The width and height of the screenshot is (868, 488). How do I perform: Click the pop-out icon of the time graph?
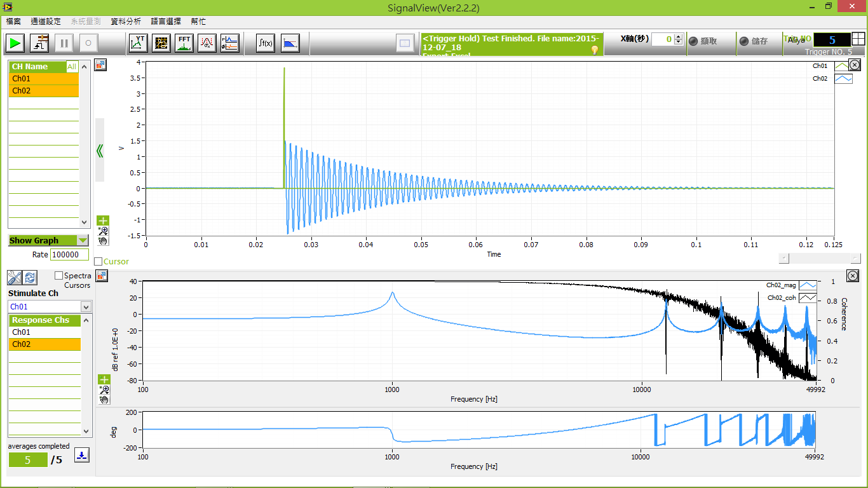tap(100, 65)
